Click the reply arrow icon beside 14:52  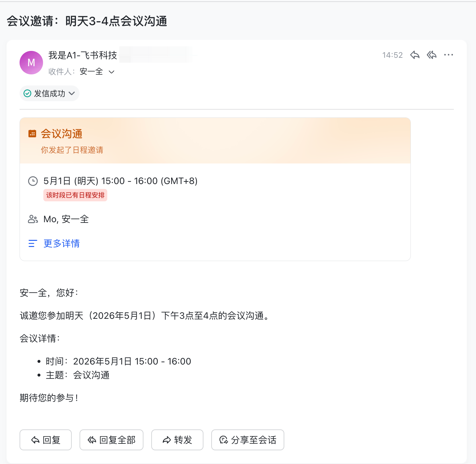pos(415,55)
